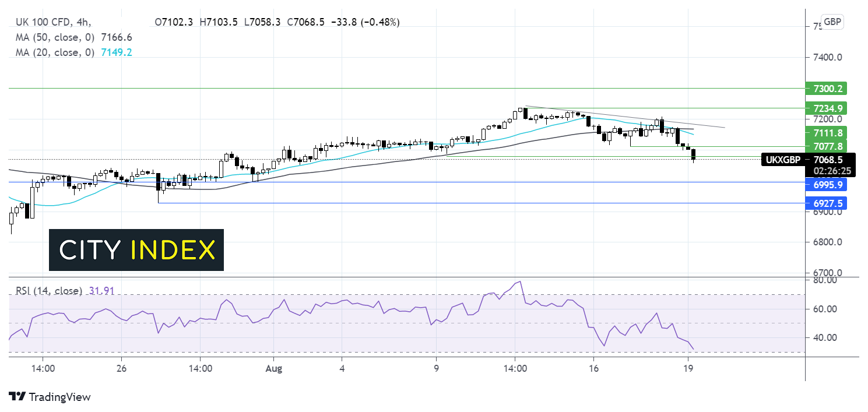The width and height of the screenshot is (868, 412).
Task: Click the GBP currency badge
Action: click(832, 22)
